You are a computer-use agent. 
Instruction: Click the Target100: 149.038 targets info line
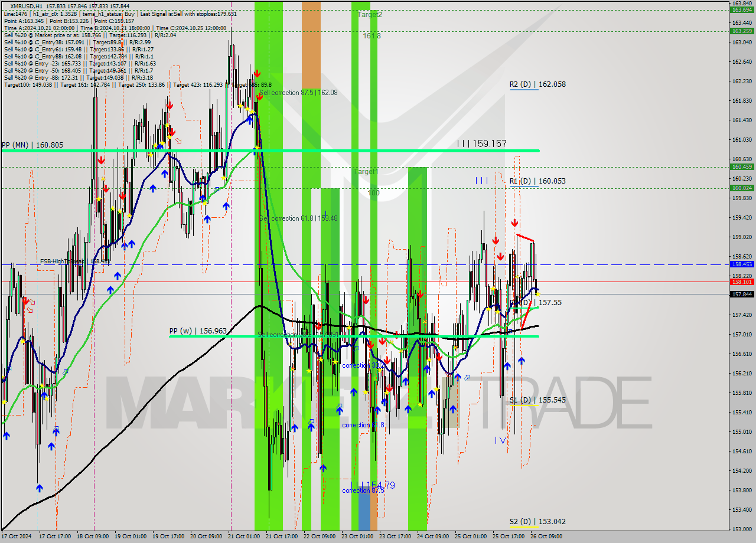(x=138, y=85)
